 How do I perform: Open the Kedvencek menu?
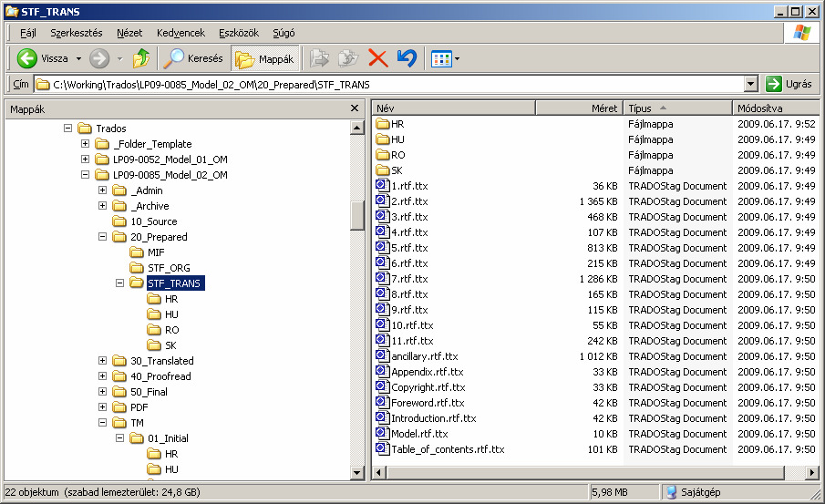pos(180,33)
